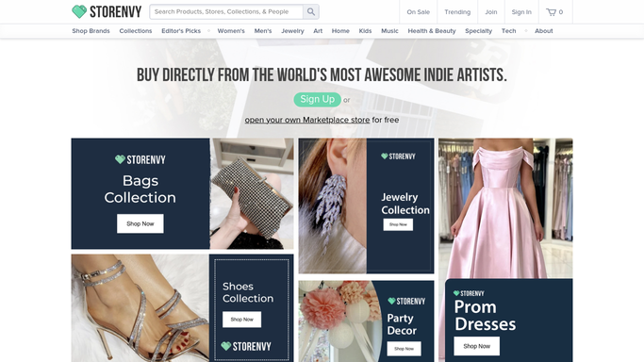Click the Storenvy logo on Party Decor banner
This screenshot has height=362, width=644.
(406, 302)
